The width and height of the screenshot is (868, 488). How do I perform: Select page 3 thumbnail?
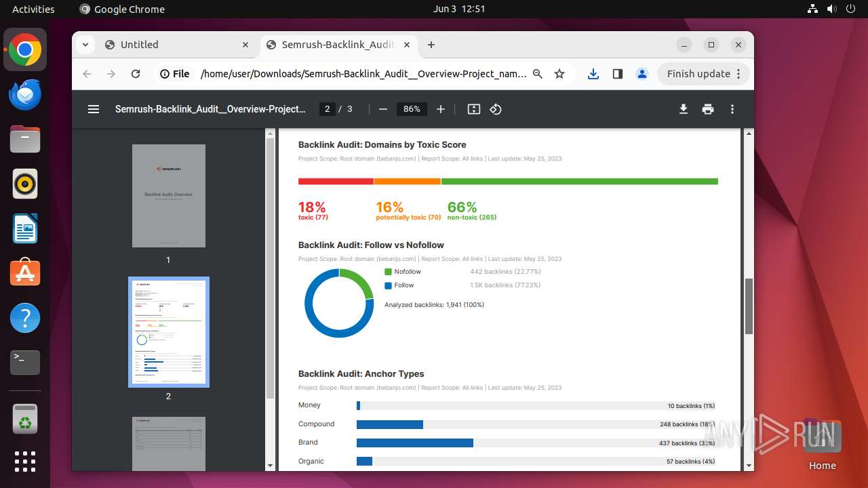coord(169,444)
